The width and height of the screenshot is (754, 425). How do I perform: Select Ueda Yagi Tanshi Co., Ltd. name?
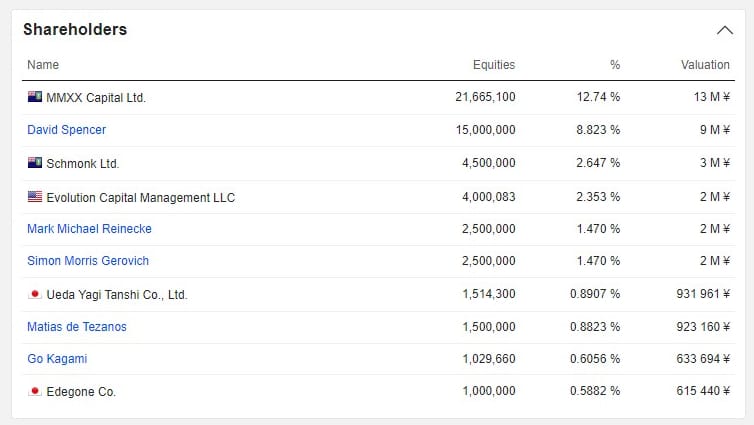coord(117,295)
